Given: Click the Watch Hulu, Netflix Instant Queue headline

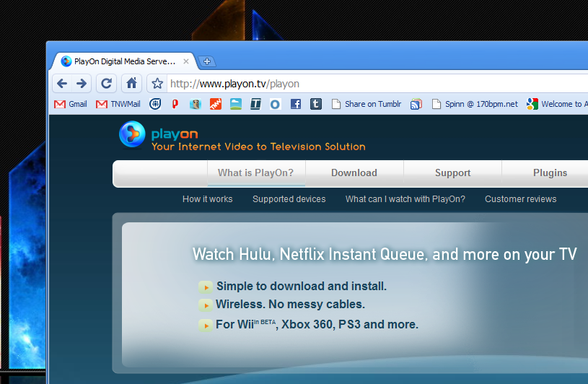Looking at the screenshot, I should click(x=385, y=254).
